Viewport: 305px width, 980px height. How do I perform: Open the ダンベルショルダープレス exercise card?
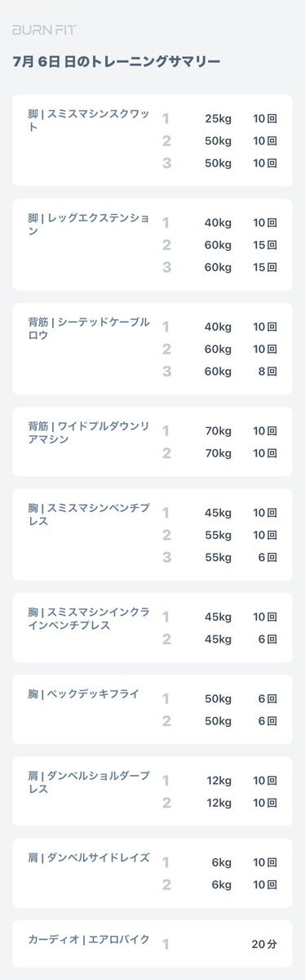(152, 791)
